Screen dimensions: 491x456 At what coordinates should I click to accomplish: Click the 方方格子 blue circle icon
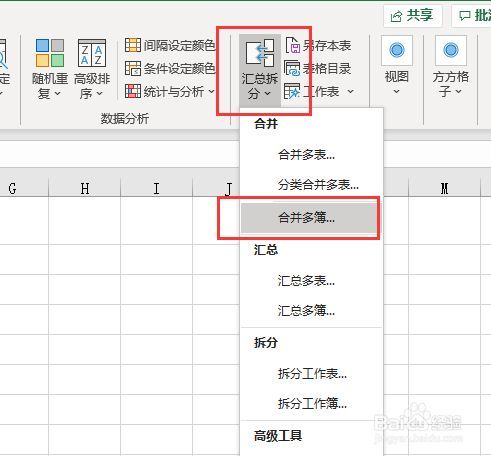coord(451,50)
